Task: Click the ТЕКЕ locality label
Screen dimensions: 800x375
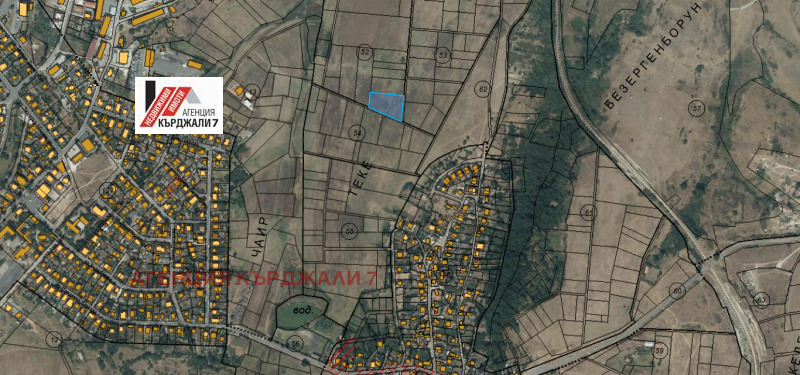Action: (360, 181)
